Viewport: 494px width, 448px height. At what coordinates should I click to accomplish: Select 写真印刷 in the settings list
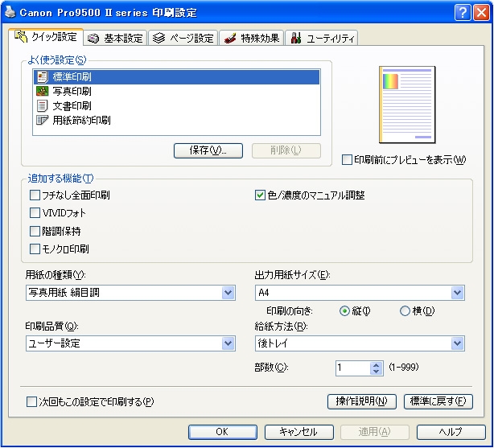176,92
